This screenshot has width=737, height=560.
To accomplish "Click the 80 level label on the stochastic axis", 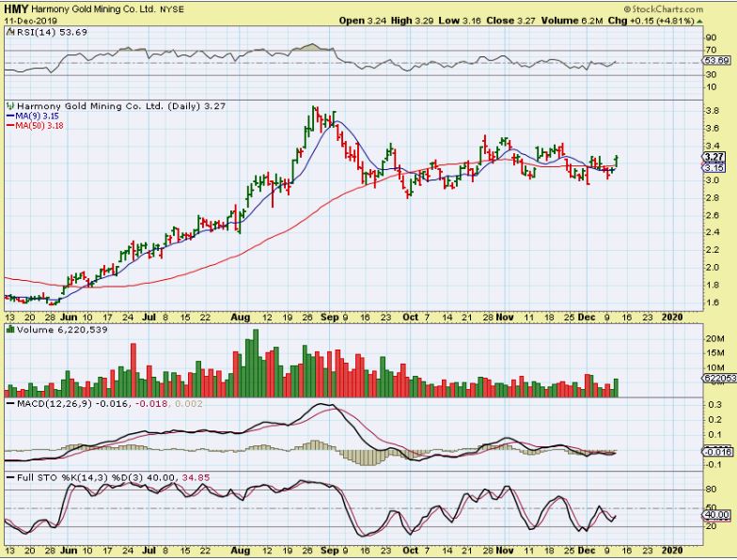I will pos(711,490).
